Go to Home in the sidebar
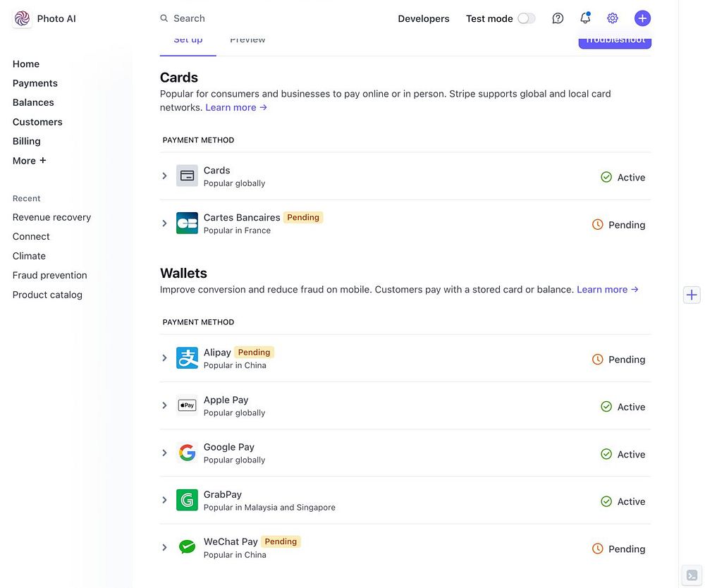 (x=26, y=64)
